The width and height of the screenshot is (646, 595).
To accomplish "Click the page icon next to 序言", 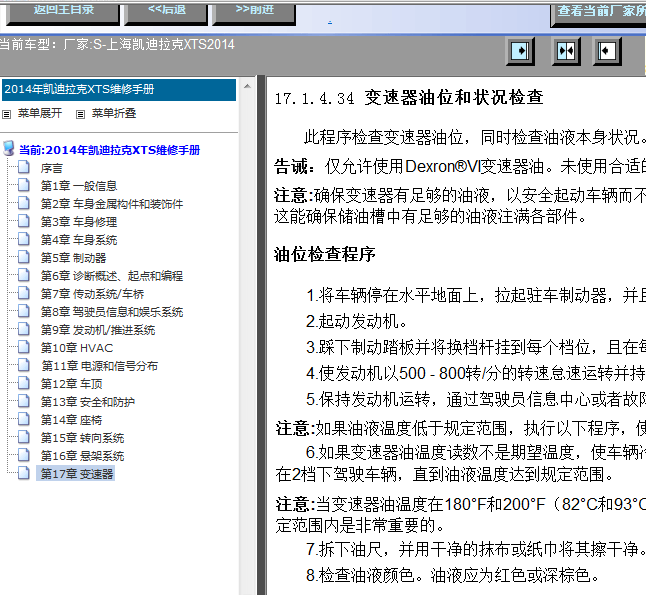I will coord(24,167).
